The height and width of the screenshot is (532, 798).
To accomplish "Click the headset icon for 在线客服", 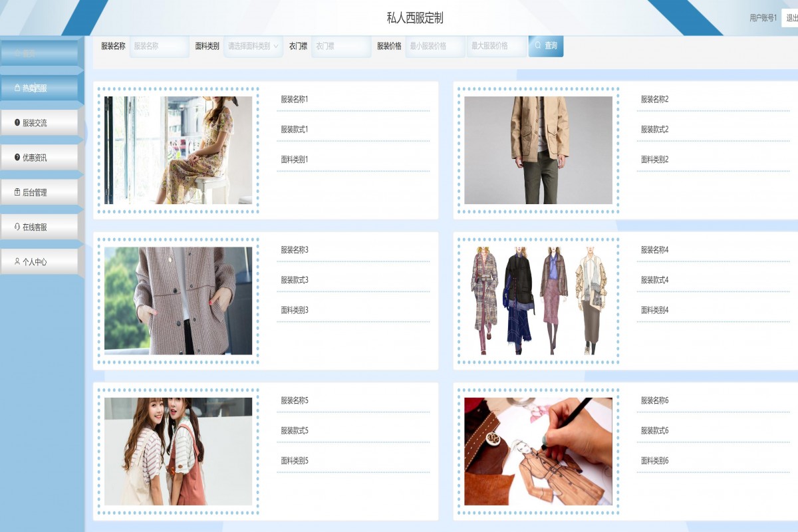I will point(17,227).
